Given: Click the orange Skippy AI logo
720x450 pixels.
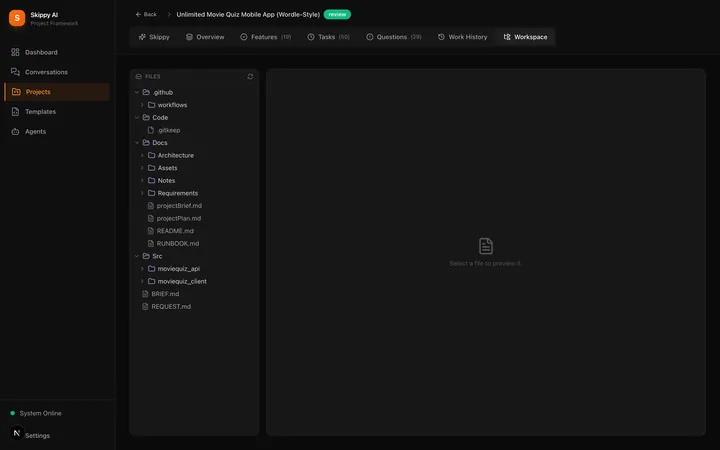Looking at the screenshot, I should click(17, 18).
